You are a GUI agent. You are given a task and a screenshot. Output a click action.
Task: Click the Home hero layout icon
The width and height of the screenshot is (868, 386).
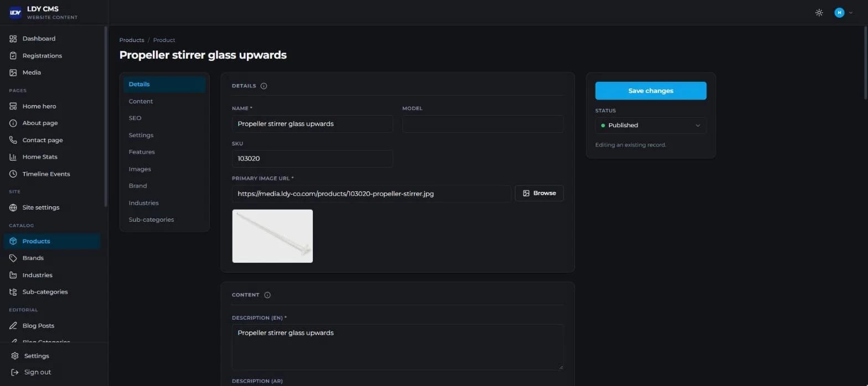[13, 106]
